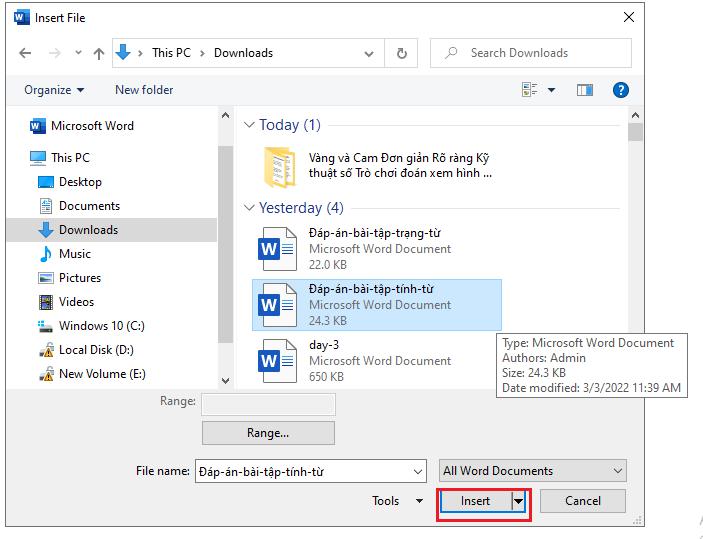Viewport: 703px width, 539px height.
Task: Refresh the Downloads folder listing
Action: (402, 53)
